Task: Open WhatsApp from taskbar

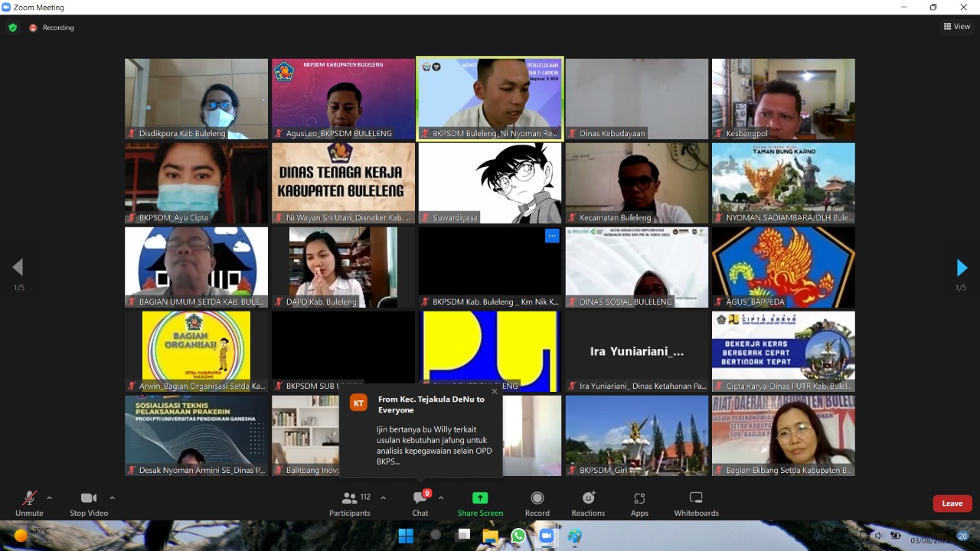Action: point(518,536)
